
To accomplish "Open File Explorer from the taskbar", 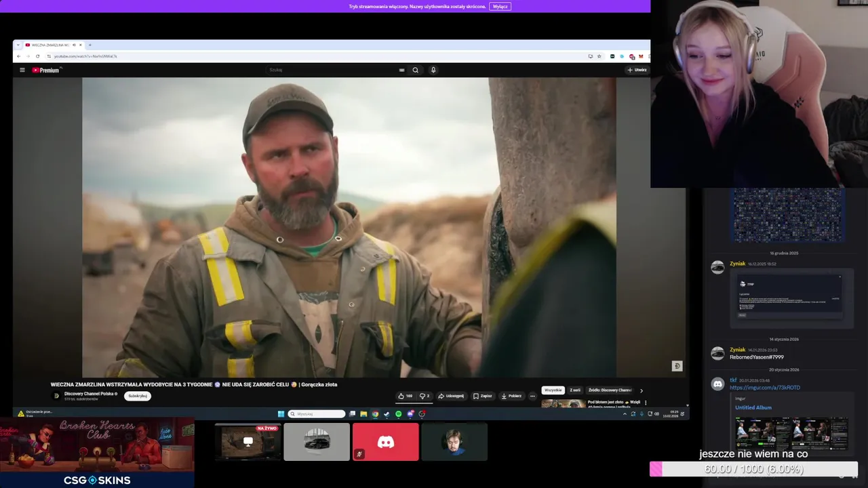I will pos(363,414).
